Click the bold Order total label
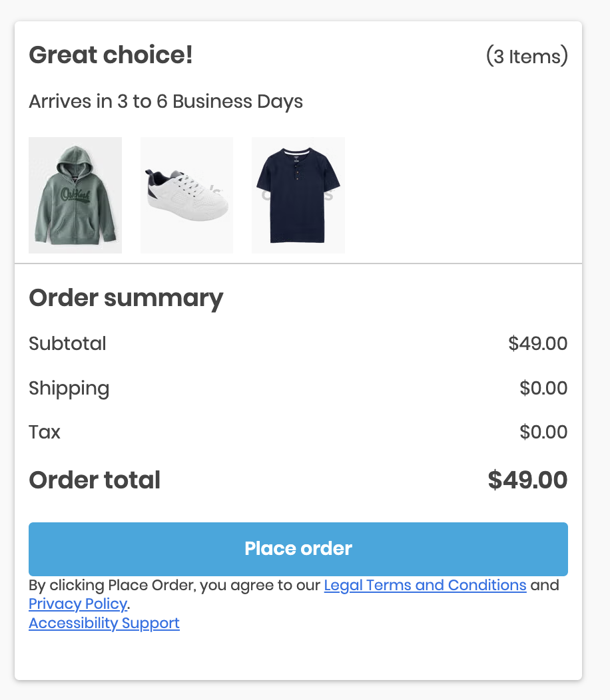This screenshot has width=610, height=700. [95, 480]
